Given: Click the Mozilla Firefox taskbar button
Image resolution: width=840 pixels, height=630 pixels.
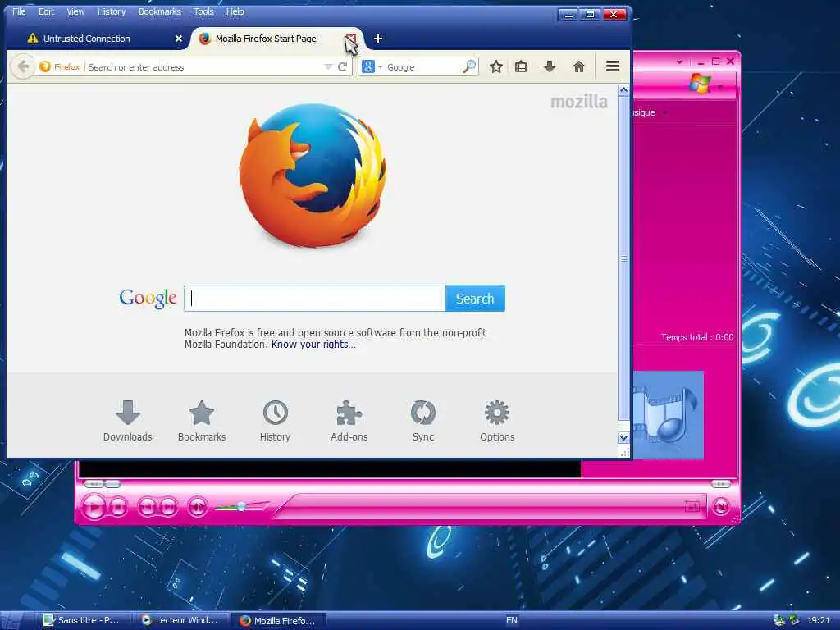Looking at the screenshot, I should point(279,620).
